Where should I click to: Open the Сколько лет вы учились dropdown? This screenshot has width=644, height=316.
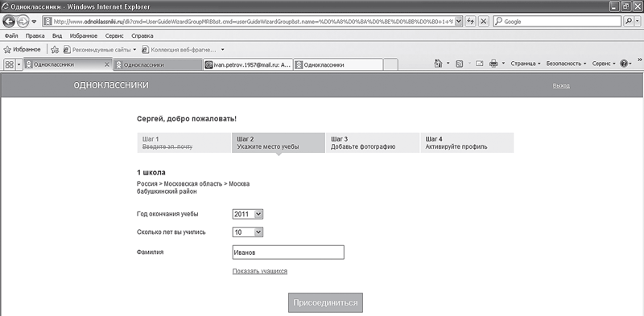[248, 232]
